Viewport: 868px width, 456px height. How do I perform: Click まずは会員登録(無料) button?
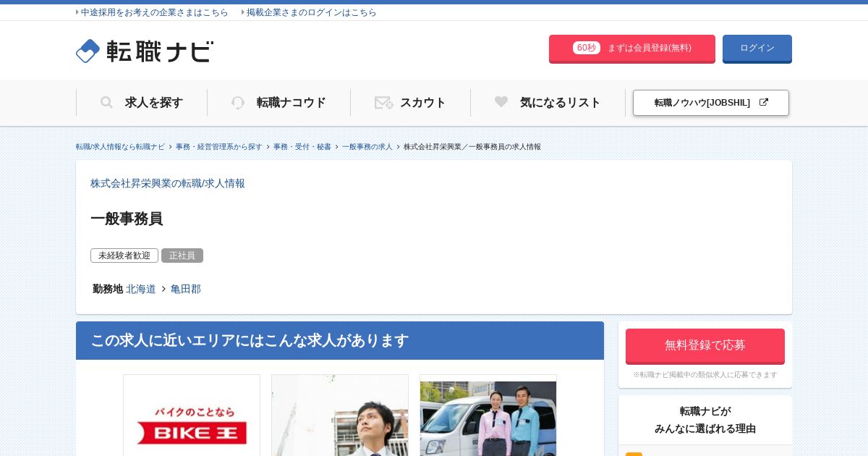click(632, 48)
